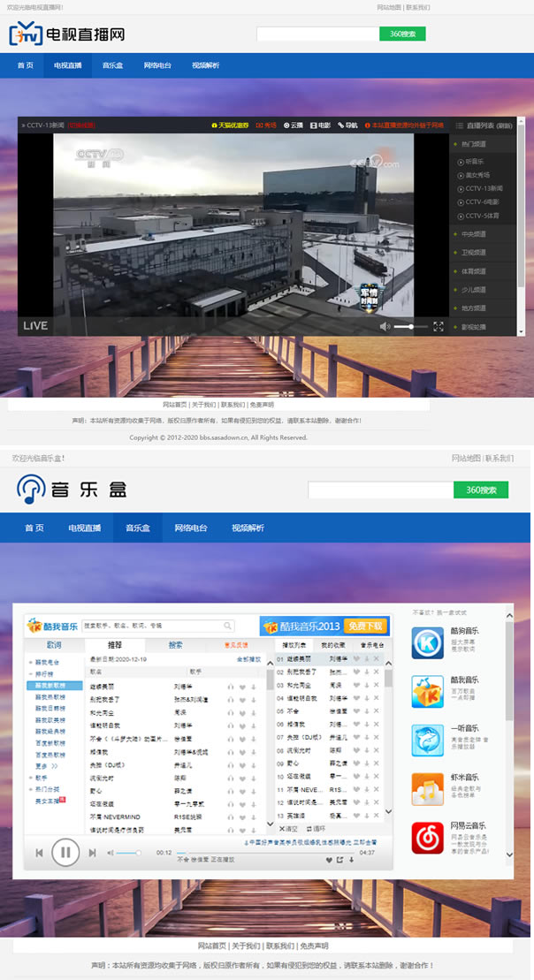534x980 pixels.
Task: Click 全部播放 link in song list
Action: [x=248, y=659]
